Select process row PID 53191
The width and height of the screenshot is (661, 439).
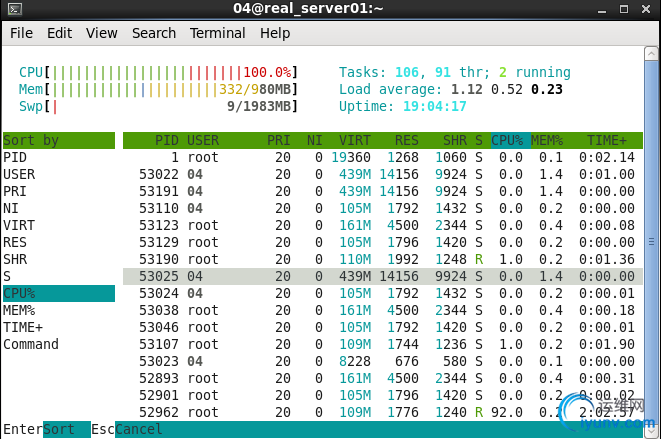[x=383, y=191]
